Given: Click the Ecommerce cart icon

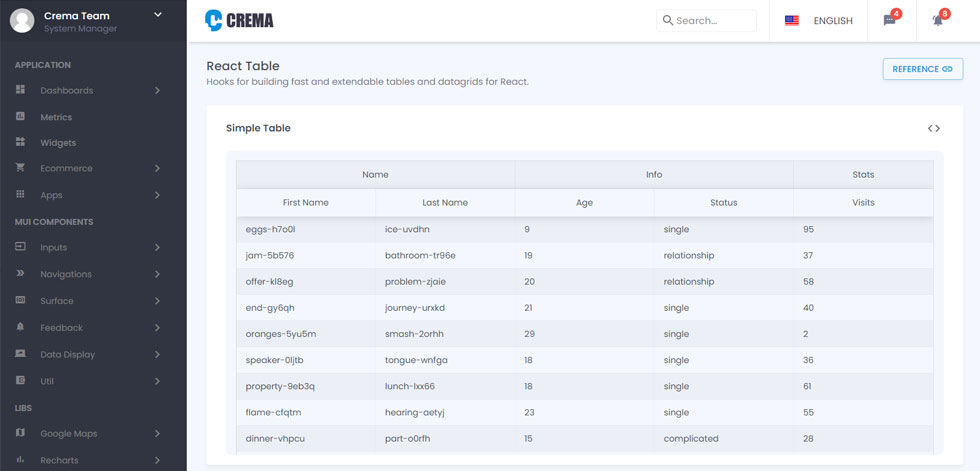Looking at the screenshot, I should click(21, 168).
